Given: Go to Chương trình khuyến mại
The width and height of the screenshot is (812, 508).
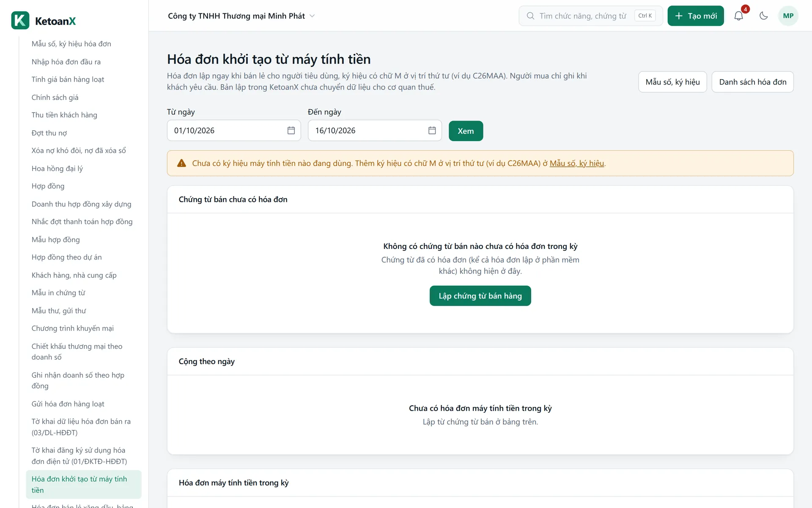Looking at the screenshot, I should (84, 329).
